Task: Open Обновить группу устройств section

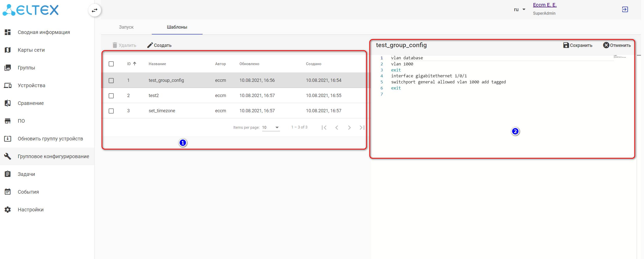Action: (x=50, y=139)
